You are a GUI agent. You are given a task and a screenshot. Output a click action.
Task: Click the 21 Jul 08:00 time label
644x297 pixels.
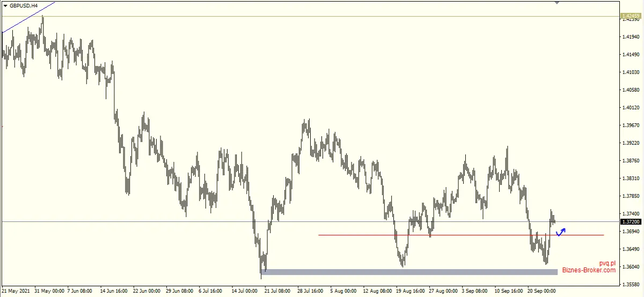(x=279, y=291)
